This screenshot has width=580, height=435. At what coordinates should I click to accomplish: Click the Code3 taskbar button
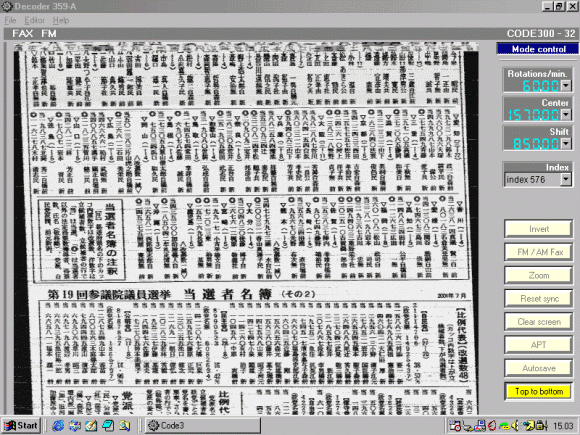pos(203,425)
